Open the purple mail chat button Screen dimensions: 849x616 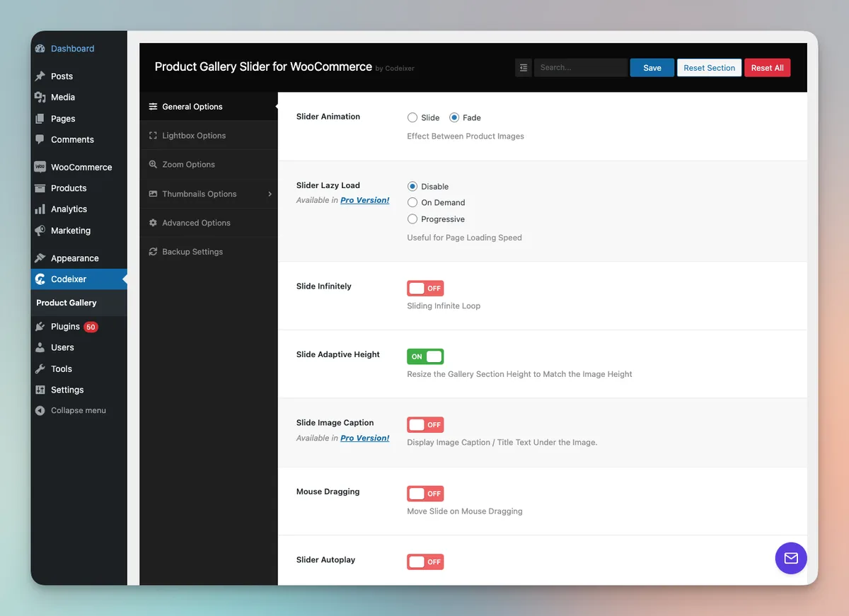(x=791, y=558)
